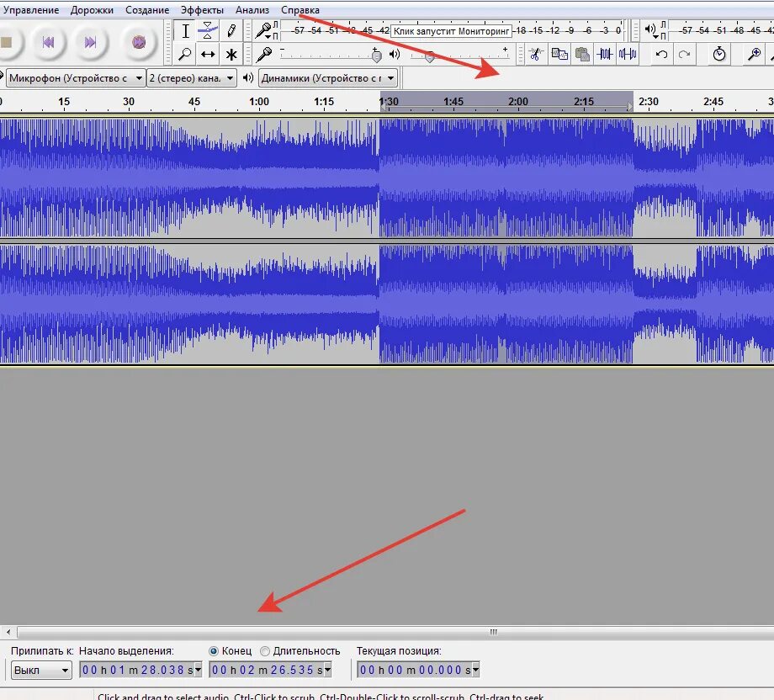Open format arrow of Начало выделения time field

point(198,670)
